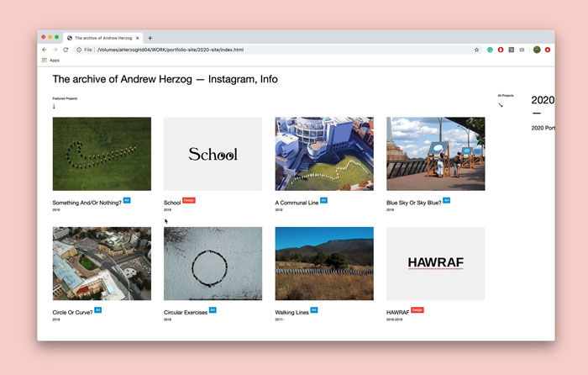Open the Info link in header
Image resolution: width=588 pixels, height=375 pixels.
[269, 79]
